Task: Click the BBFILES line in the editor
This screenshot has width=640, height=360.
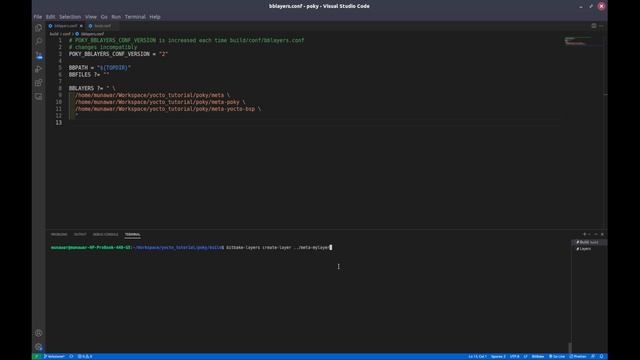Action: (x=89, y=75)
